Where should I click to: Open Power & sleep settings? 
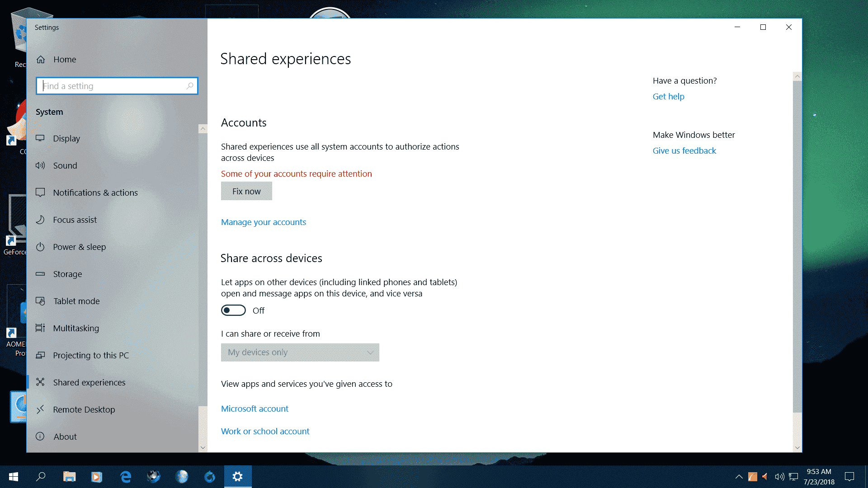point(80,247)
